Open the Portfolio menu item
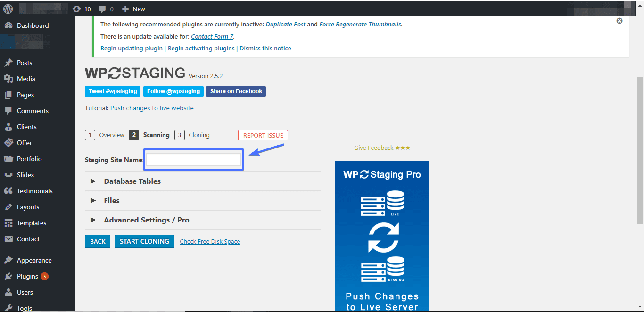Viewport: 644px width, 312px height. coord(38,159)
